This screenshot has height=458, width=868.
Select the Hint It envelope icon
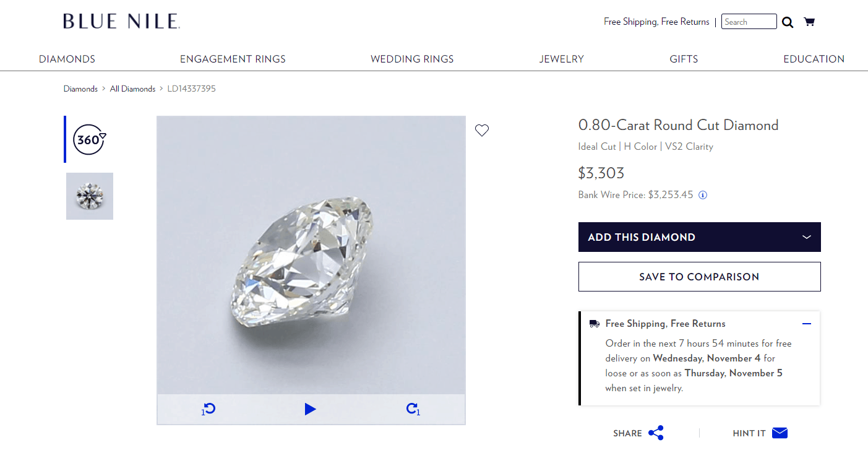click(x=780, y=433)
